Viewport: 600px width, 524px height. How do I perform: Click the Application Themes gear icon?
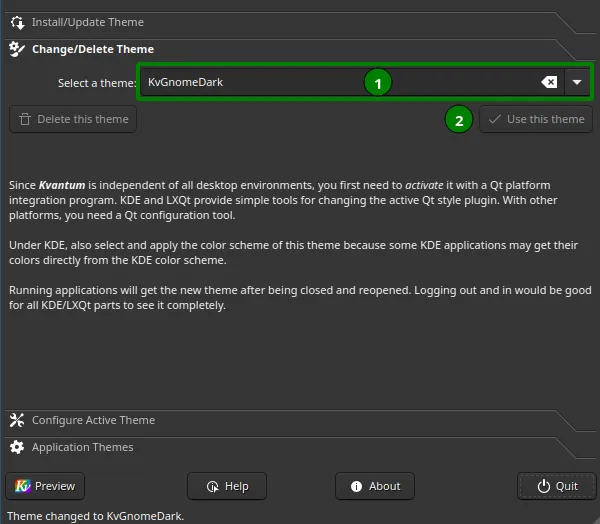coord(17,447)
